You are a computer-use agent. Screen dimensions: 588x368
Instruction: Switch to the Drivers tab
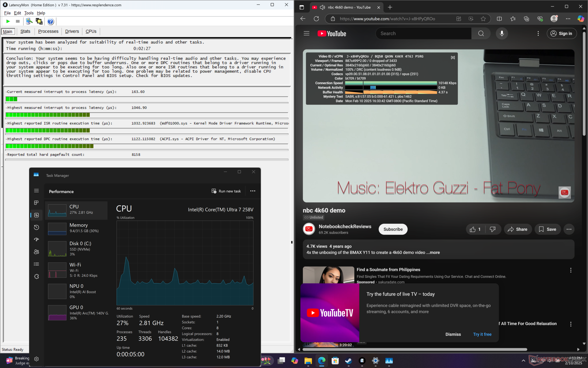point(72,31)
